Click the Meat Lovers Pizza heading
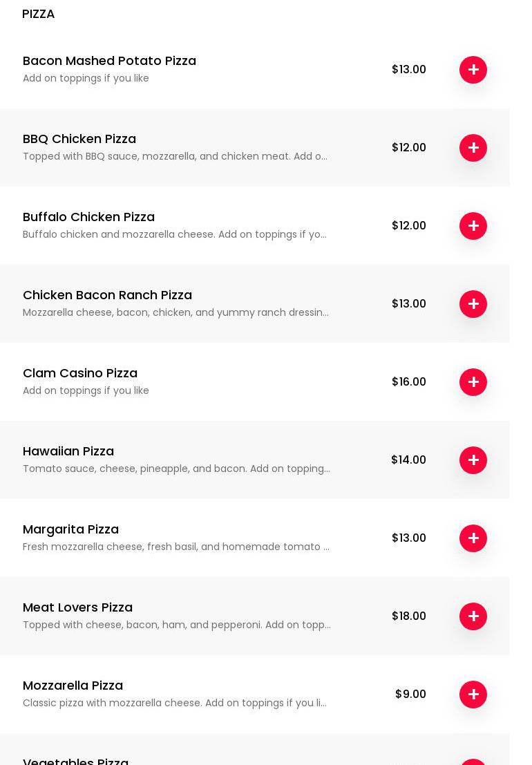This screenshot has height=765, width=532. click(77, 607)
